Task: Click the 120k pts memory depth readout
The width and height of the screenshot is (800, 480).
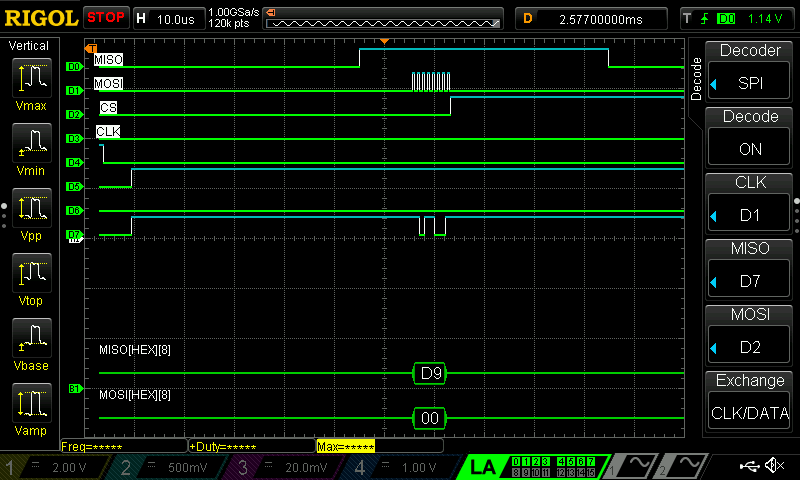Action: click(229, 23)
